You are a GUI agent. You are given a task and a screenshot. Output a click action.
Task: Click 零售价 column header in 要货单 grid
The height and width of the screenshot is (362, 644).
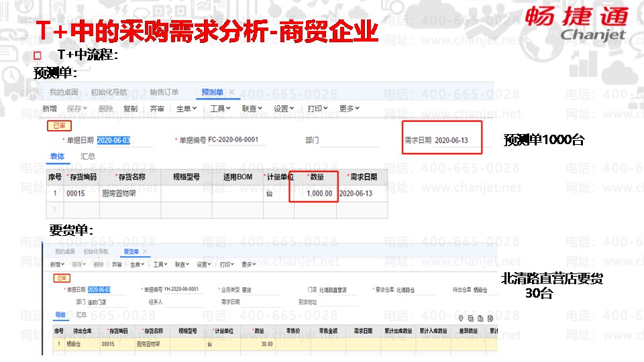[x=293, y=330]
